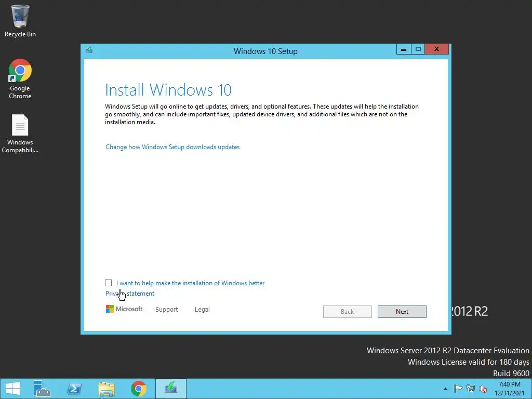Viewport: 532px width, 399px height.
Task: Click the Microsoft logo in setup
Action: [124, 309]
